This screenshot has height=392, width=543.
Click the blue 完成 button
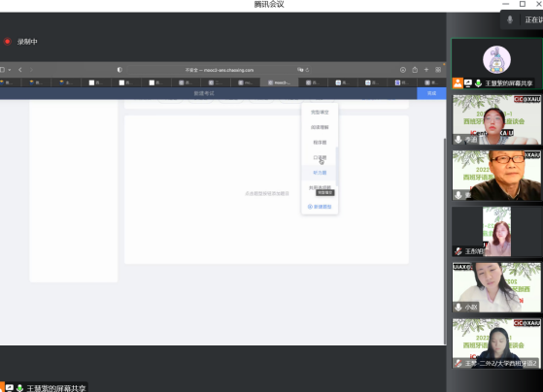click(431, 93)
